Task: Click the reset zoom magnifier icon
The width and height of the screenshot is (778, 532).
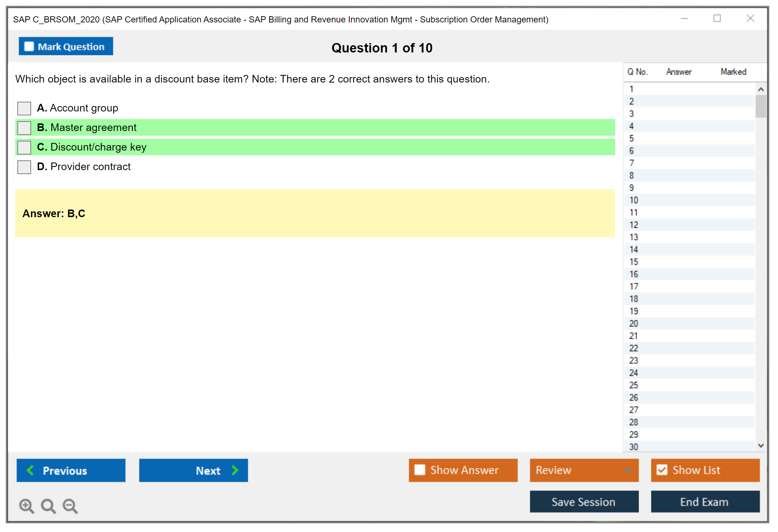Action: point(48,506)
